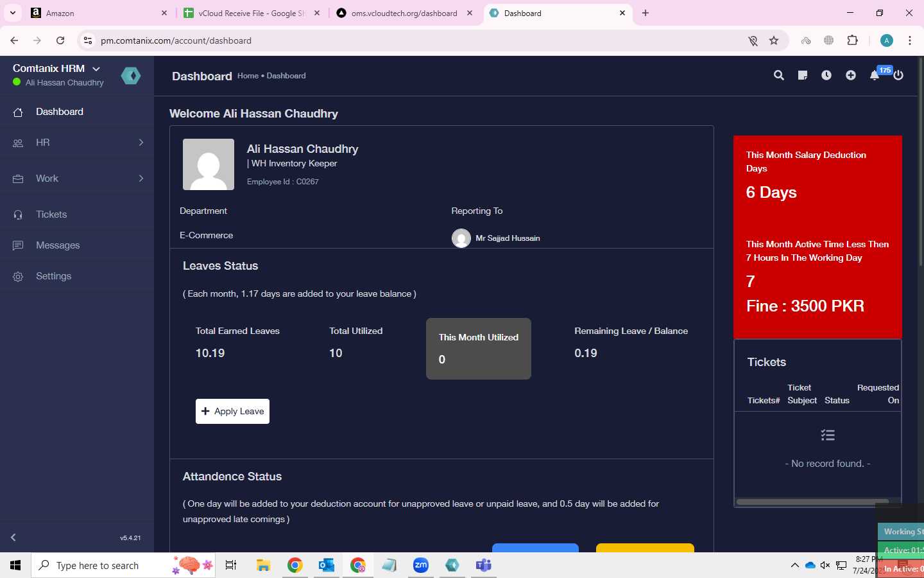924x578 pixels.
Task: Open the tab search dropdown in Chrome
Action: coord(12,13)
